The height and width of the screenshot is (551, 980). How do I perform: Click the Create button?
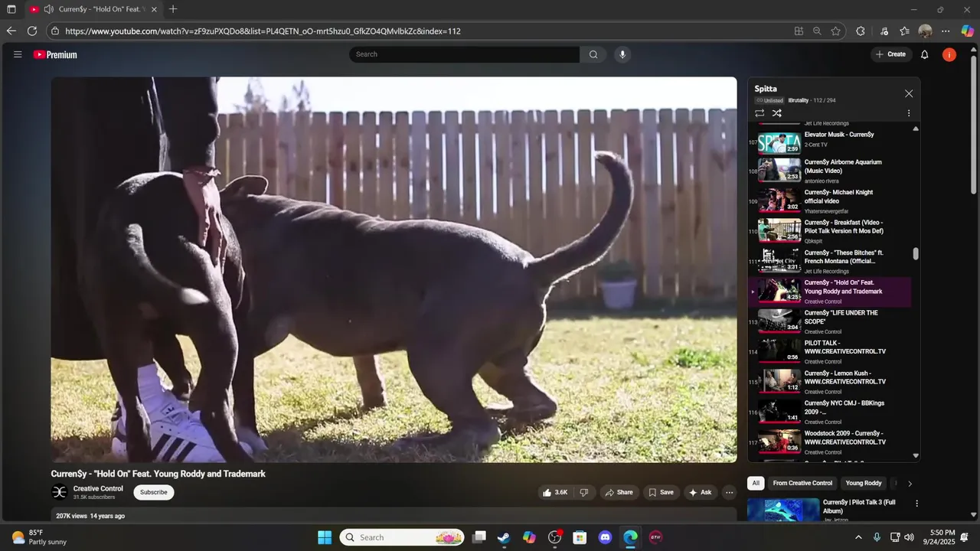click(891, 54)
